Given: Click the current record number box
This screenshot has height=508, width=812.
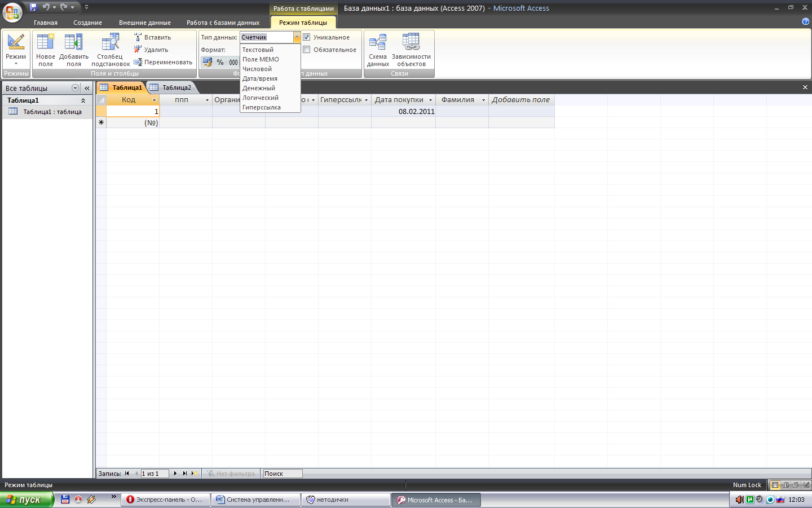Looking at the screenshot, I should pyautogui.click(x=155, y=474).
